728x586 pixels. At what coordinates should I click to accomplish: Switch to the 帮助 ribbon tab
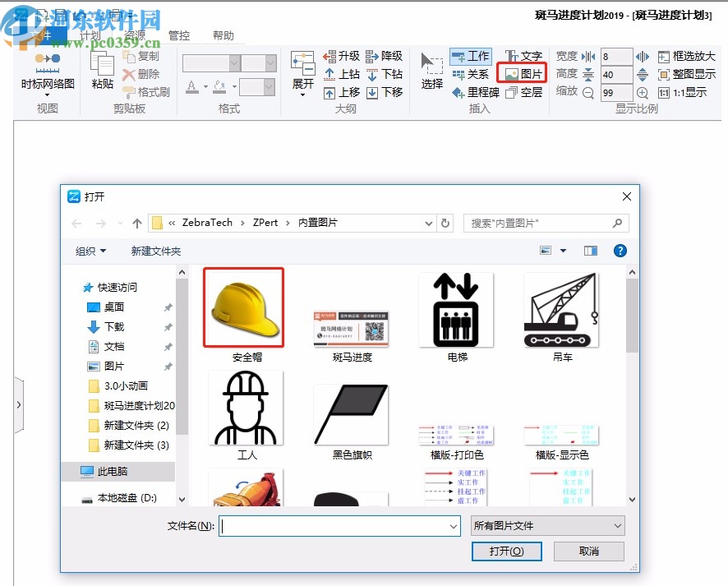click(223, 35)
